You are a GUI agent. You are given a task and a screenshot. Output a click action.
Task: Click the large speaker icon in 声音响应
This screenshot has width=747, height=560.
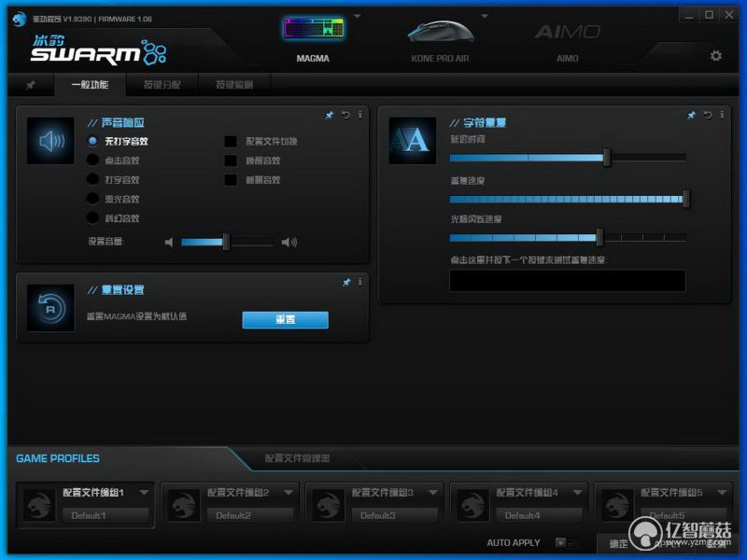tap(50, 141)
